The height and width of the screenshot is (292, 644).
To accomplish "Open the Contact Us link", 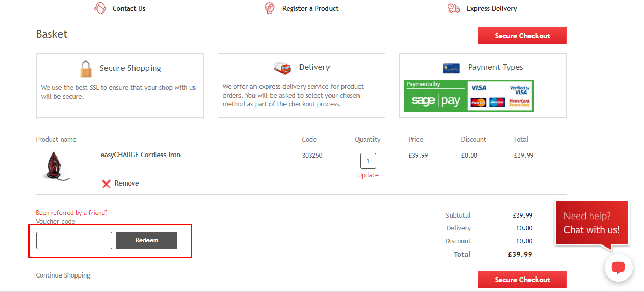I will coord(129,8).
